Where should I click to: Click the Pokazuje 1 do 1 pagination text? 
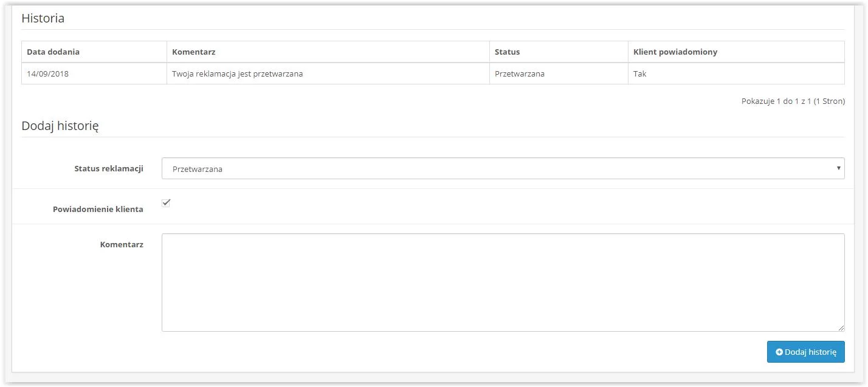point(793,101)
